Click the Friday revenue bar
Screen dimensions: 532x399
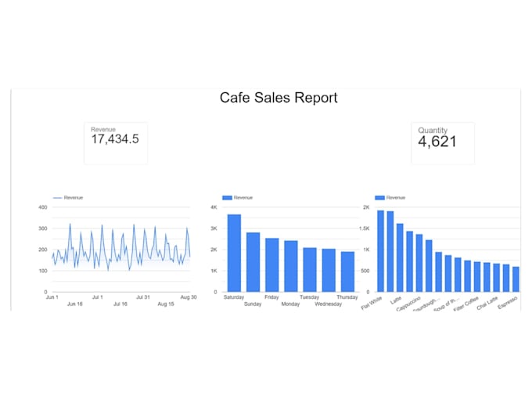tap(272, 265)
